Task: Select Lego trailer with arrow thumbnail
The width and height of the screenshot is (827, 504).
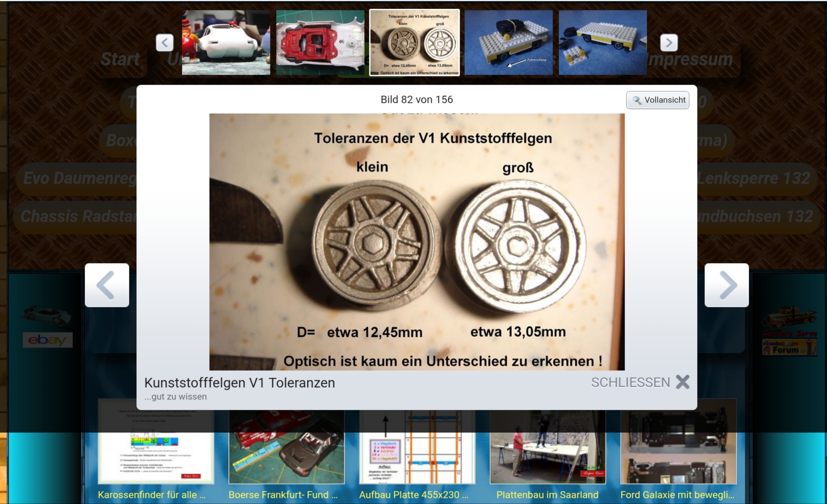Action: 508,43
